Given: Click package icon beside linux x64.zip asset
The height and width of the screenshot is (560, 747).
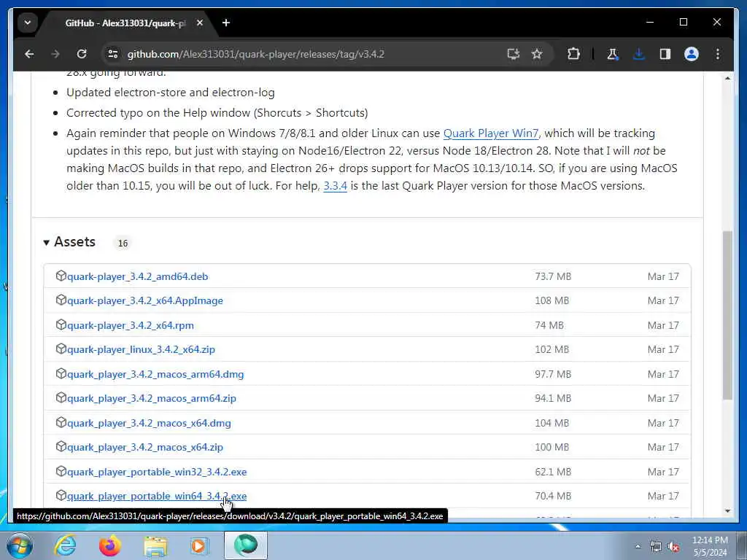Looking at the screenshot, I should [x=61, y=349].
